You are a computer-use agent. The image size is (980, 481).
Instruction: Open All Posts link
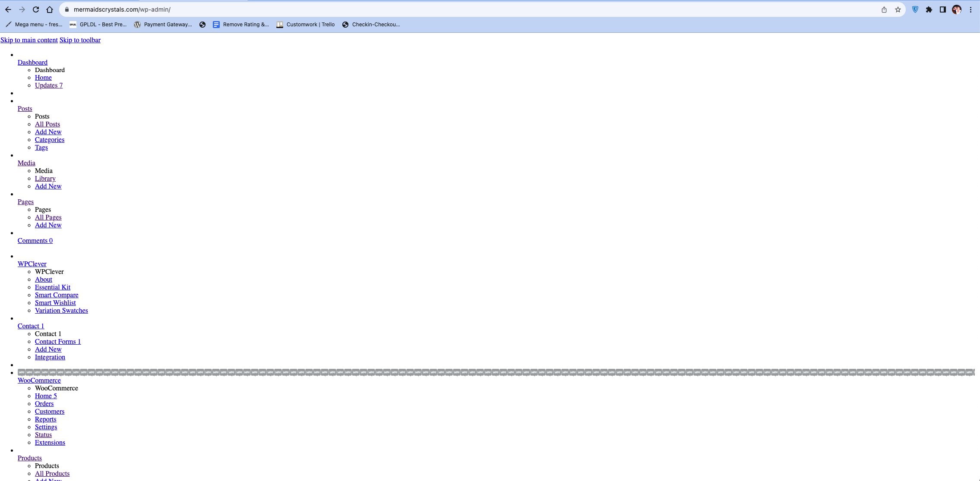pyautogui.click(x=47, y=124)
